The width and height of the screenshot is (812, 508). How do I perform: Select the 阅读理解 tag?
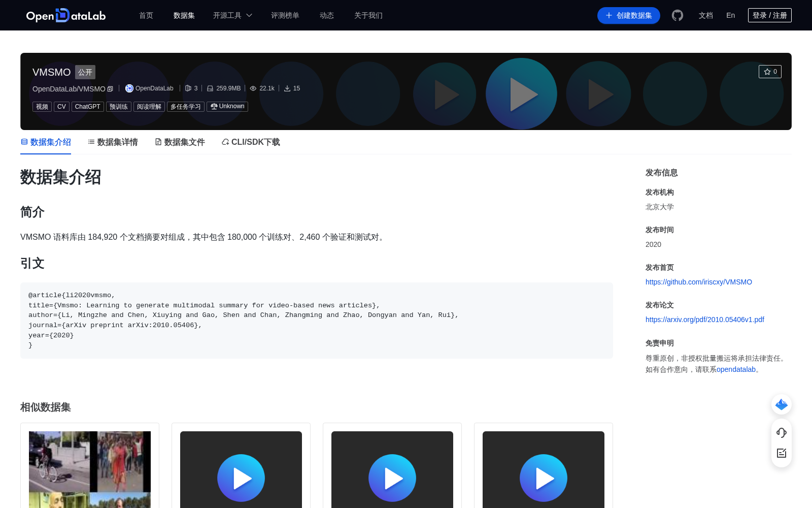tap(149, 107)
